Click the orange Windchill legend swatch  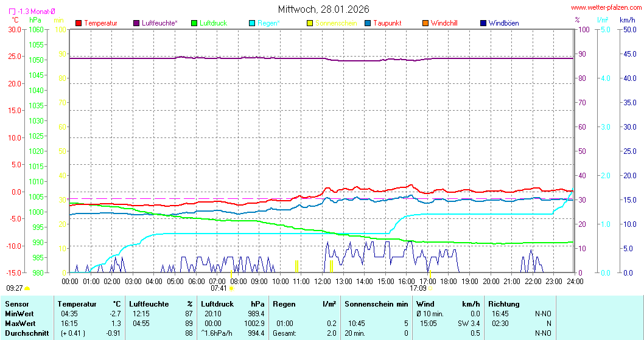point(425,23)
